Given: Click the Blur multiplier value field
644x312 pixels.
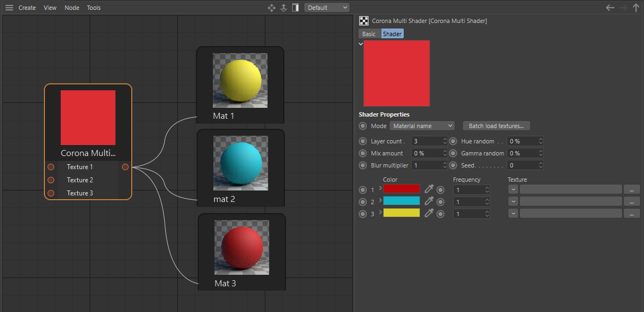Looking at the screenshot, I should pyautogui.click(x=430, y=165).
